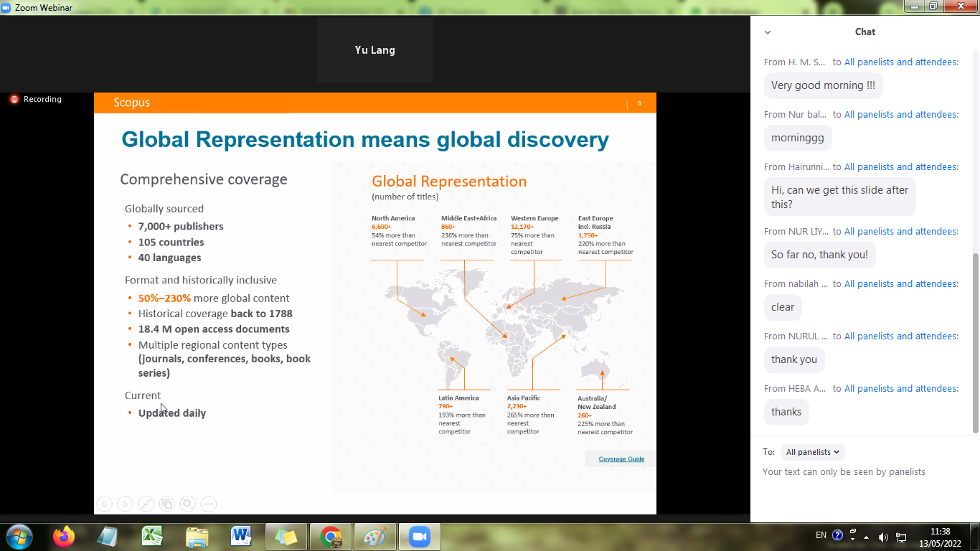Click sender name 'From H. M. S...'
Screen dimensions: 980x551
[x=794, y=62]
